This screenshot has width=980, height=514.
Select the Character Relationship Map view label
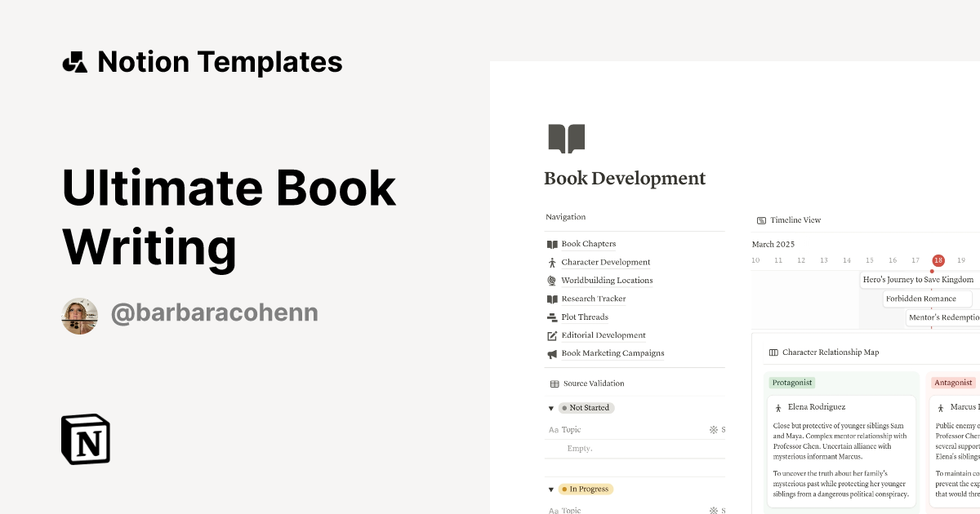tap(829, 352)
